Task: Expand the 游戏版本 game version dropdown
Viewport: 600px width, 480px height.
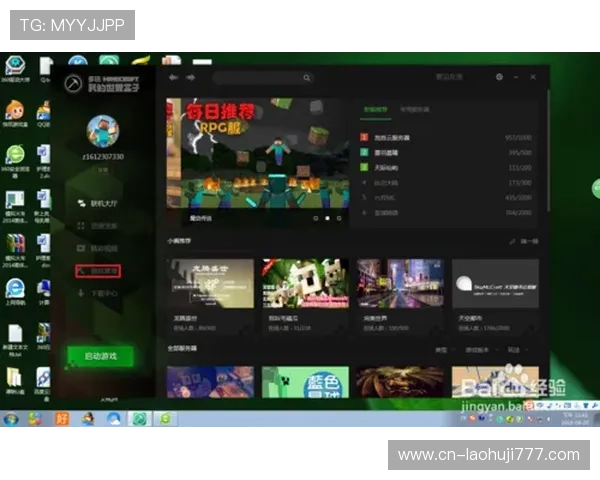Action: 482,350
